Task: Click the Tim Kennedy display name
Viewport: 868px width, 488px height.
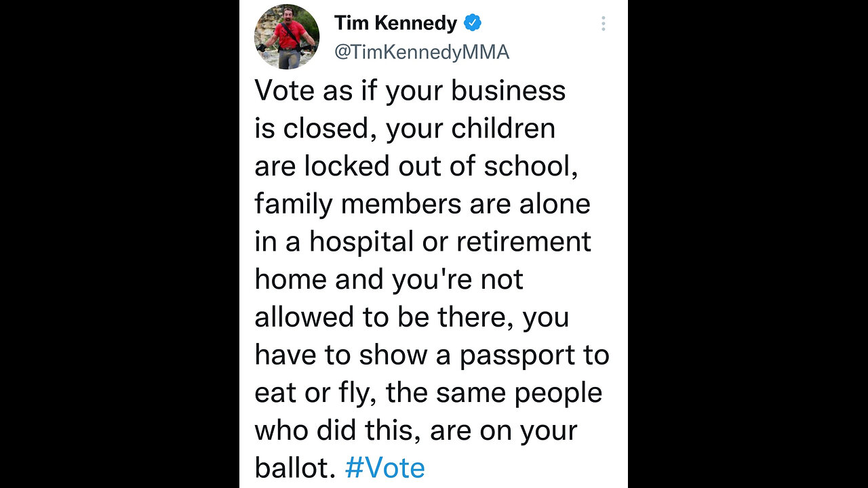Action: [395, 23]
